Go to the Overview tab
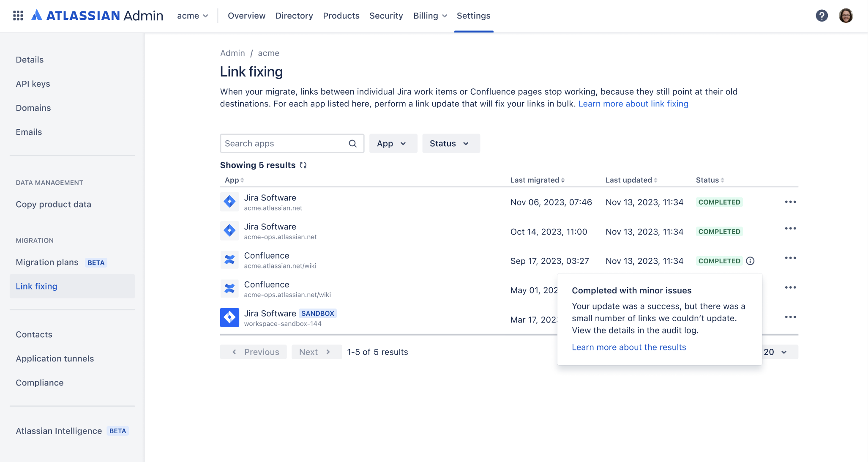This screenshot has height=462, width=868. 246,16
